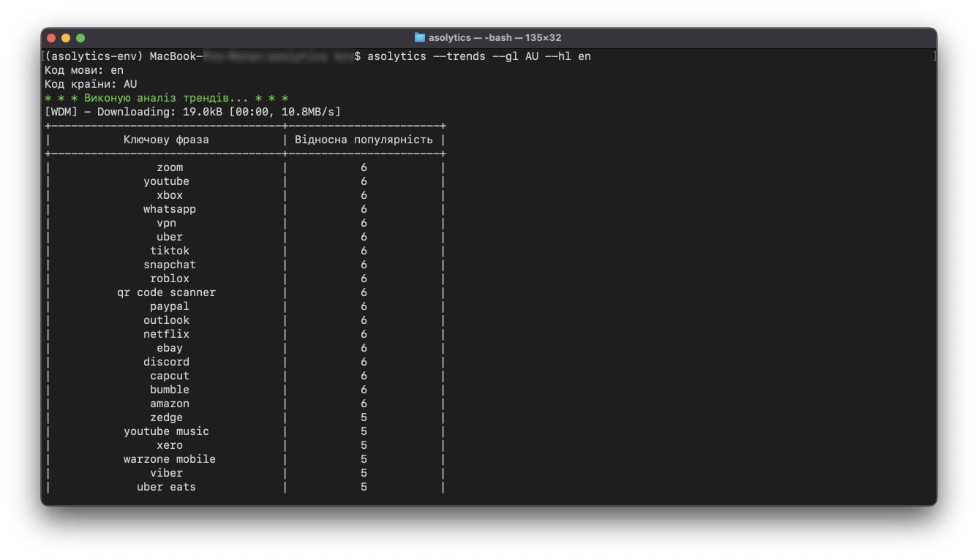Click the 'qr code scanner' keyword

click(x=166, y=292)
